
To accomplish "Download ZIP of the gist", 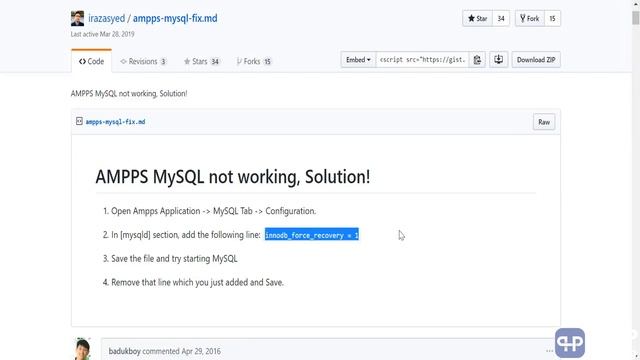I will click(536, 60).
